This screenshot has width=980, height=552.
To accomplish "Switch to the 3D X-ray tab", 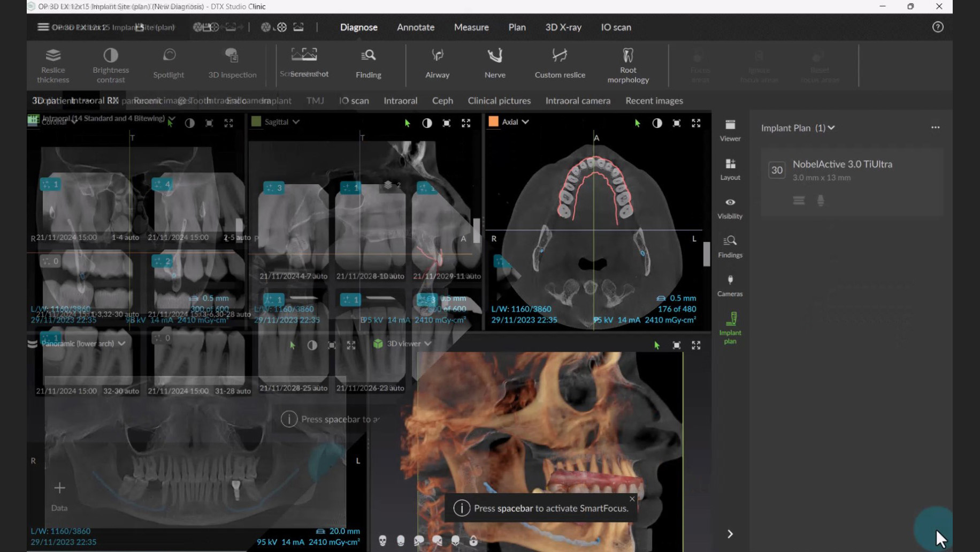I will coord(563,27).
